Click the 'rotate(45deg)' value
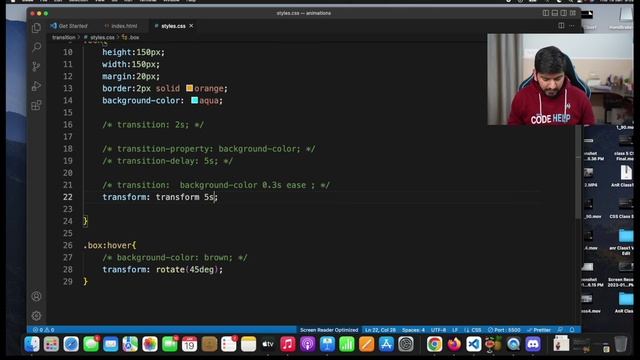 click(187, 269)
